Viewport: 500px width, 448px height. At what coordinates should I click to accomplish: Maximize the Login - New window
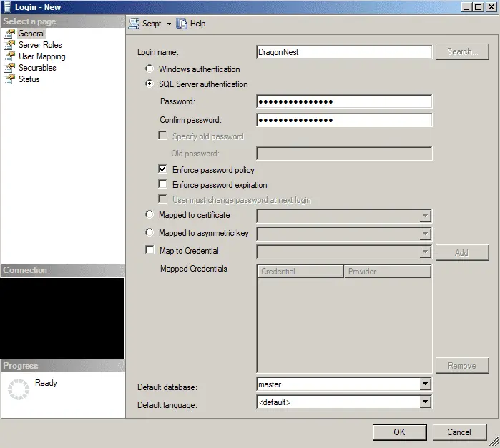pyautogui.click(x=479, y=7)
